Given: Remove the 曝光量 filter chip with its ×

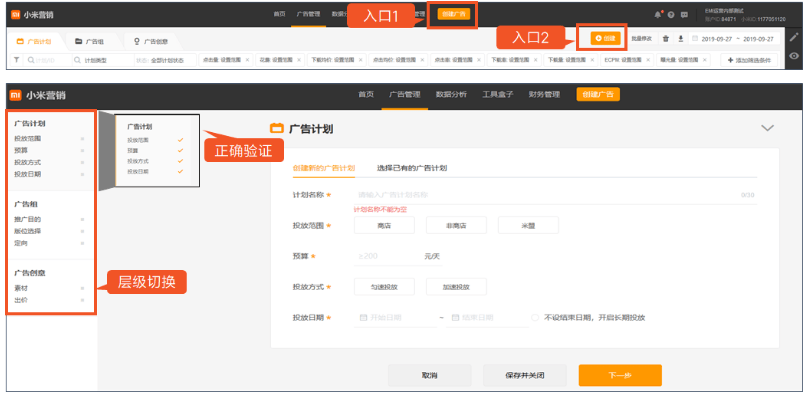Looking at the screenshot, I should point(705,60).
